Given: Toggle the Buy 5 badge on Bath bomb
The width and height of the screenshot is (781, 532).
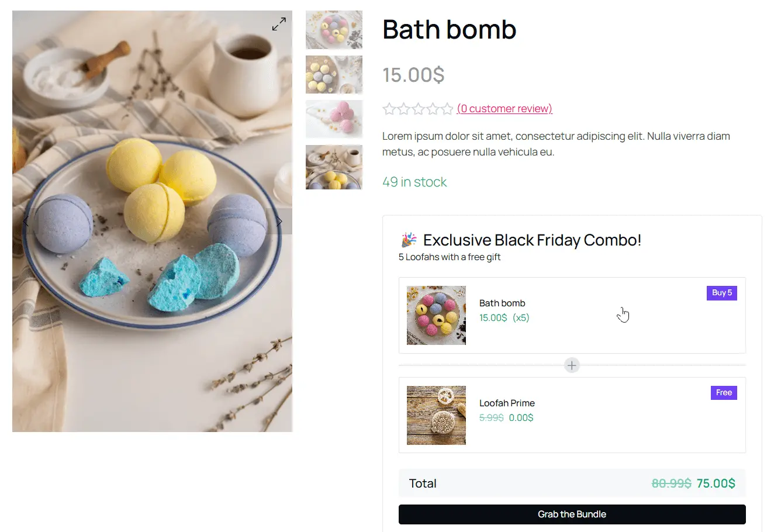Looking at the screenshot, I should point(721,293).
